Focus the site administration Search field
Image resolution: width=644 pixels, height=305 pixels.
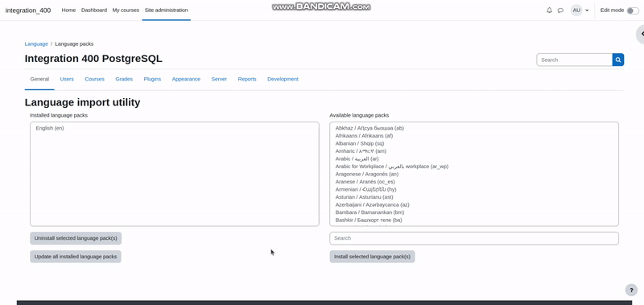(x=574, y=60)
